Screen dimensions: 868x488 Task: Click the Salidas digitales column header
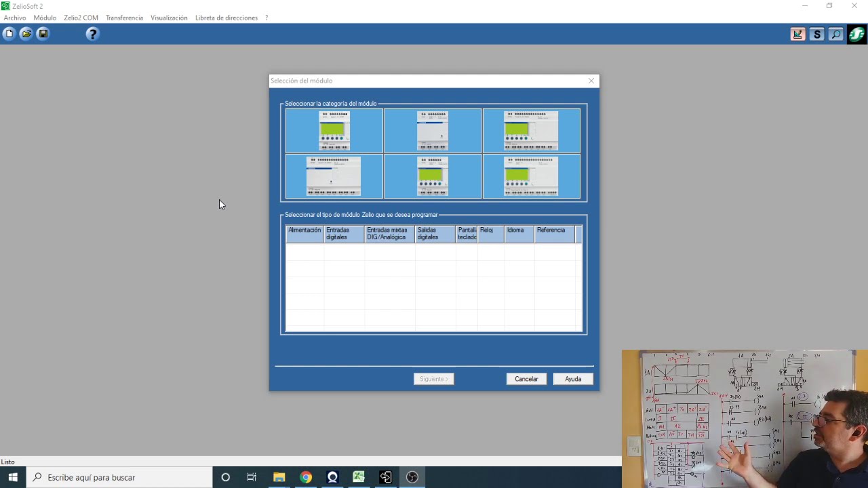click(435, 234)
